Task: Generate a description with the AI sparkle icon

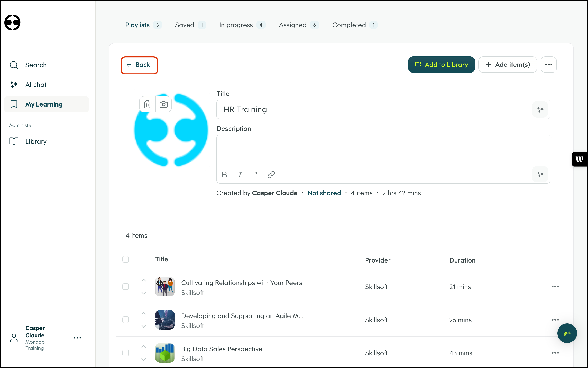Action: point(540,174)
